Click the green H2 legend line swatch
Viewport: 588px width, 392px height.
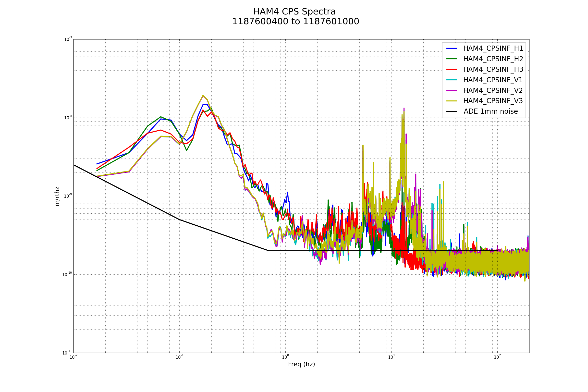click(x=452, y=59)
